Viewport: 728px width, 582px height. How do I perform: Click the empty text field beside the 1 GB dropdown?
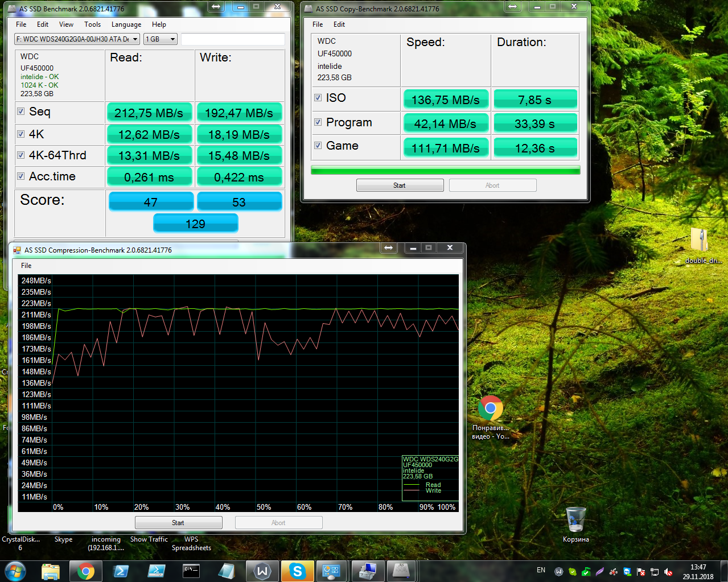click(x=233, y=39)
